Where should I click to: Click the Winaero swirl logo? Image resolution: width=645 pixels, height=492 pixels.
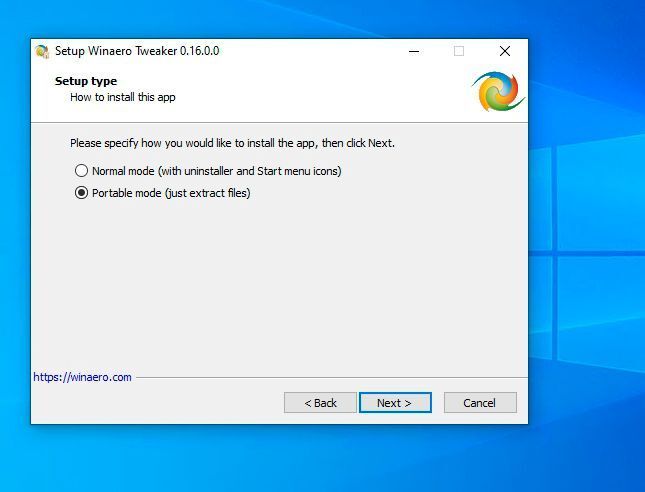(x=498, y=91)
